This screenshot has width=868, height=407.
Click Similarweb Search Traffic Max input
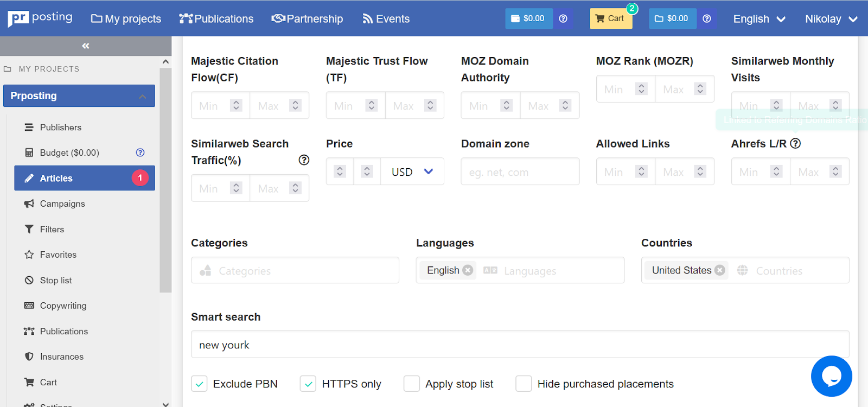point(279,188)
